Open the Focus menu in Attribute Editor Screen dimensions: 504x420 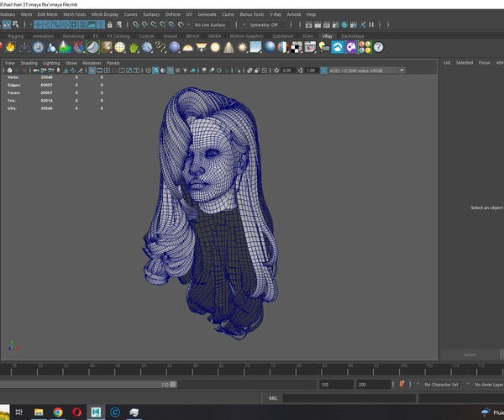pos(485,63)
